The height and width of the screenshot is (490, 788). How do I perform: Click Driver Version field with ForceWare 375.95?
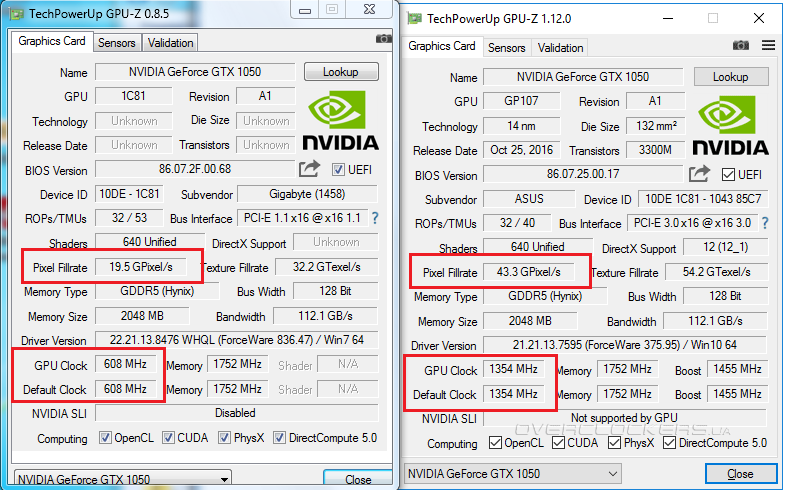pos(625,345)
